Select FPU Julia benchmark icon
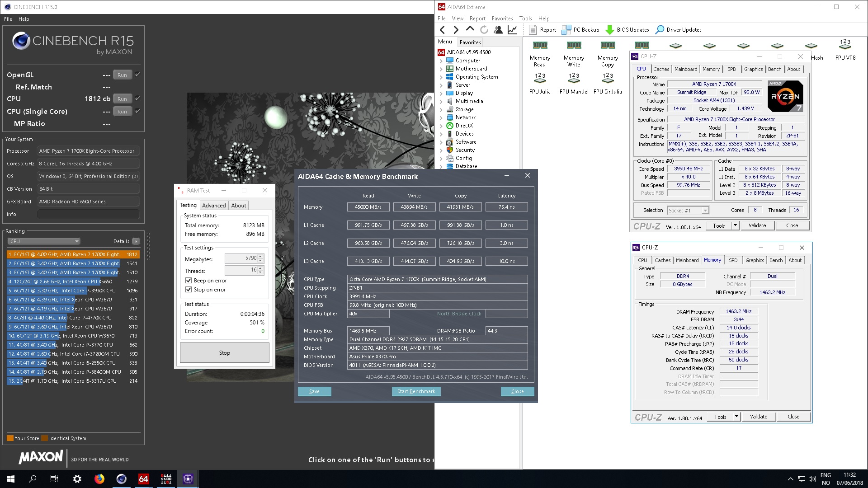Viewport: 868px width, 488px height. pyautogui.click(x=540, y=83)
